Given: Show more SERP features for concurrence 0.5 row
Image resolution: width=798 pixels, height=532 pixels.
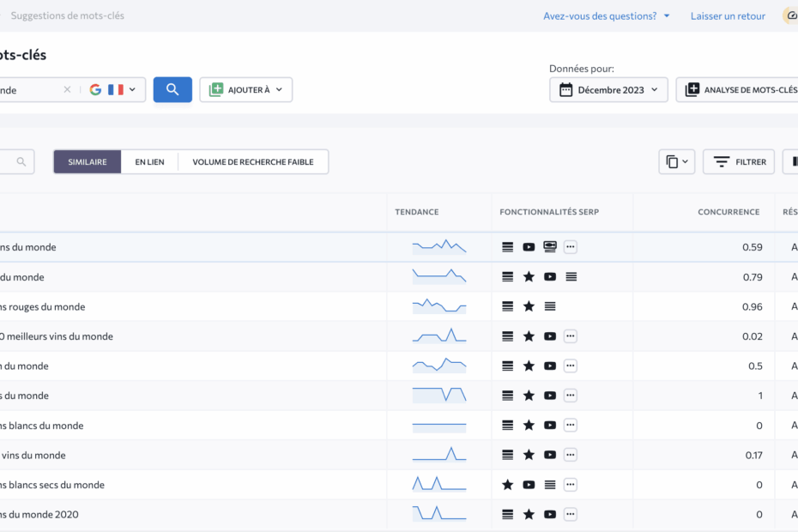Looking at the screenshot, I should point(571,366).
